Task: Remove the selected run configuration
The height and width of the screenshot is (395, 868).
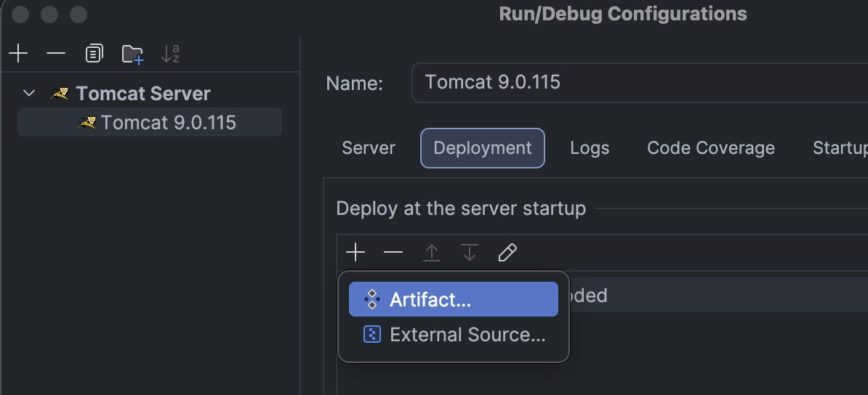Action: [x=56, y=53]
